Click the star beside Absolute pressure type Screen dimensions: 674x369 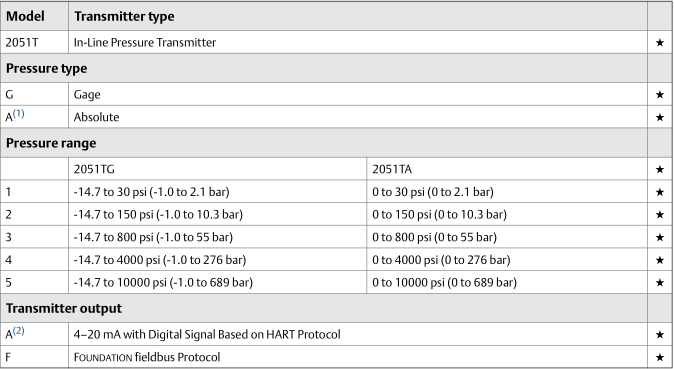click(660, 117)
